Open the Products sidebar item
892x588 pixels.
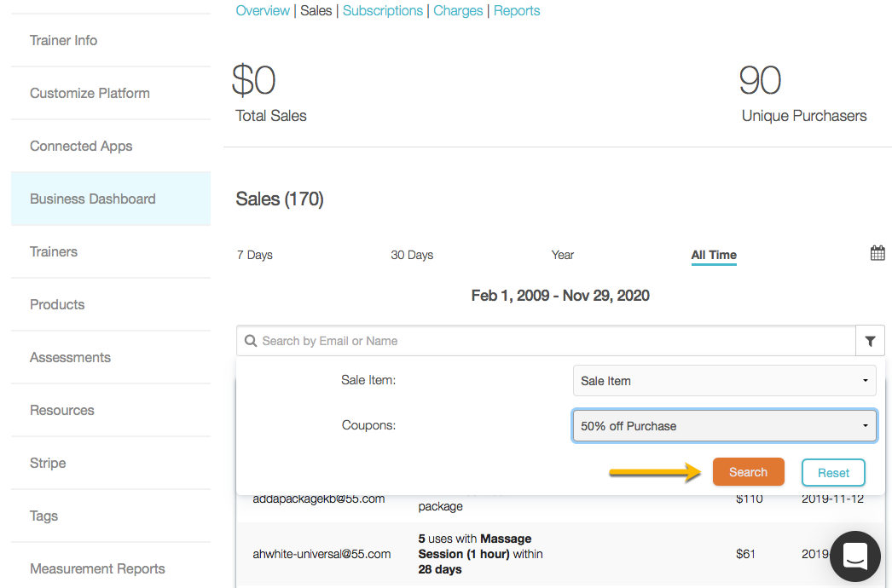pyautogui.click(x=57, y=304)
